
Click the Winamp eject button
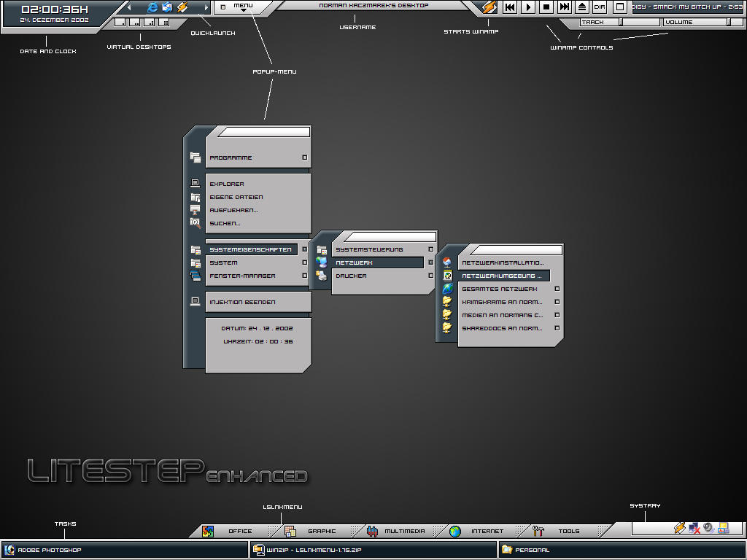[582, 7]
